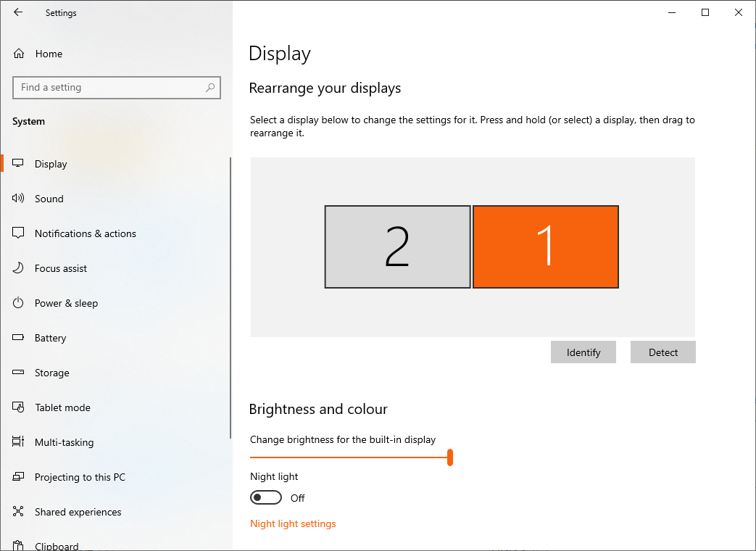This screenshot has width=756, height=551.
Task: Click the Clipboard icon in sidebar
Action: (x=18, y=546)
